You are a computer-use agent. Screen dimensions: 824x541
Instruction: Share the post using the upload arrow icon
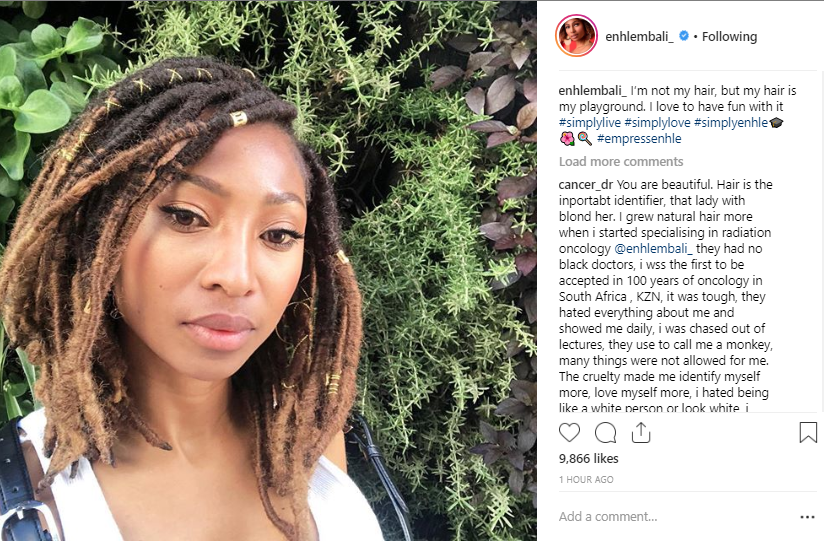point(641,432)
